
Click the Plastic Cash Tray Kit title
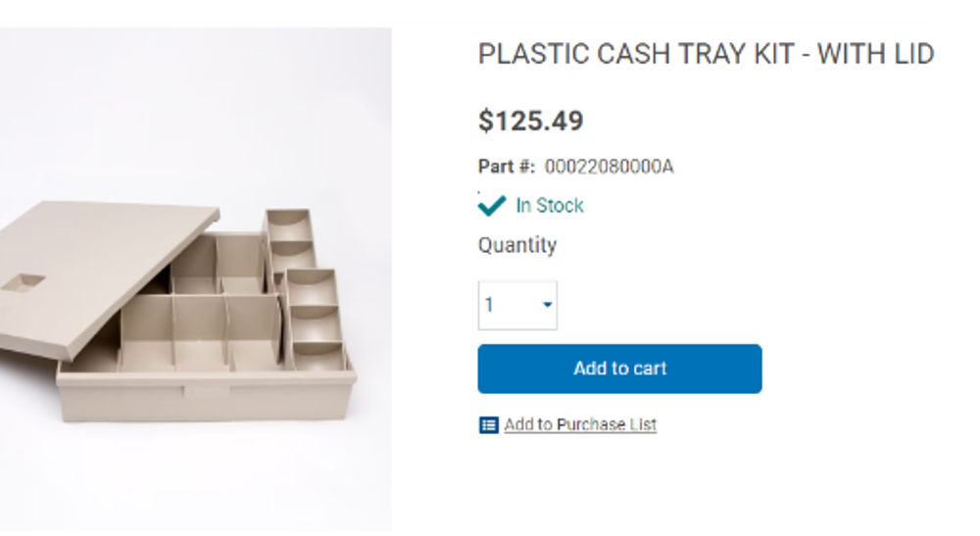(706, 55)
